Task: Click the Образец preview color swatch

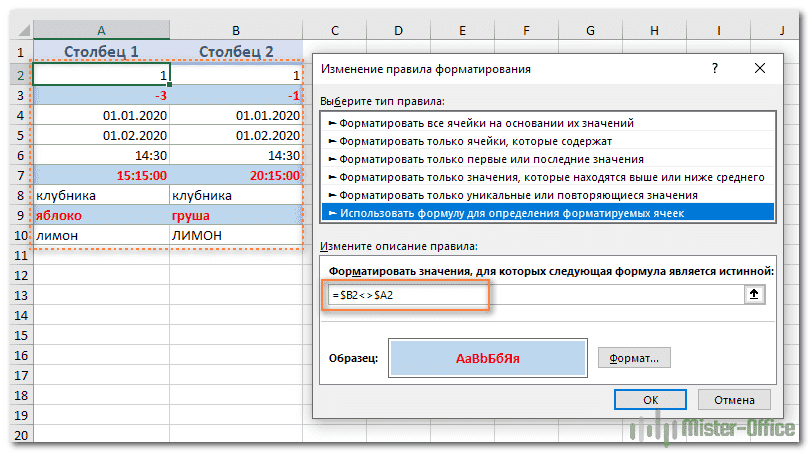Action: 487,357
